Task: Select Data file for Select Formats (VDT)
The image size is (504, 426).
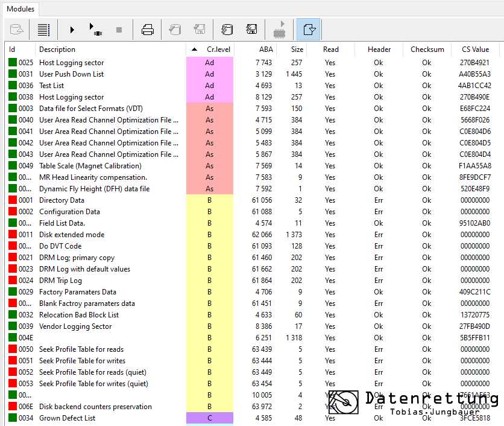Action: point(253,109)
